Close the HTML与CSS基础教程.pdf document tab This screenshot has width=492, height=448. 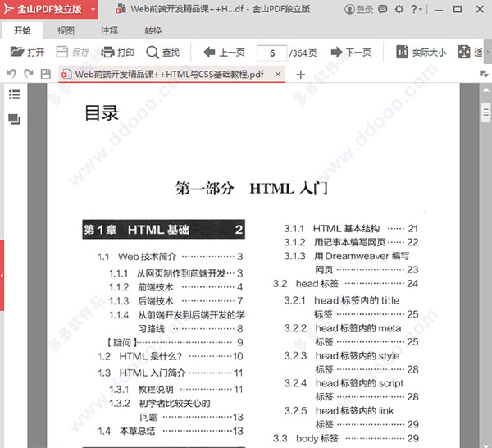pos(278,75)
